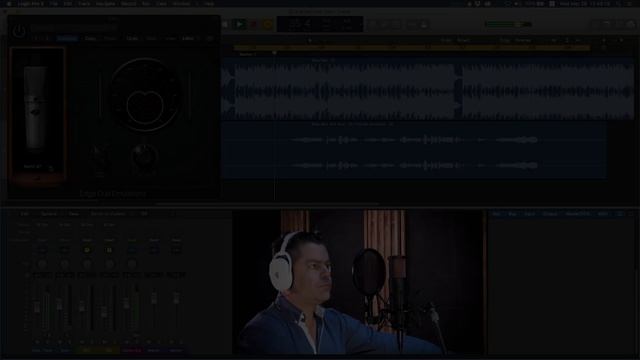Viewport: 640px width, 360px height.
Task: Click the yellow icon on third channel strip
Action: pos(87,249)
